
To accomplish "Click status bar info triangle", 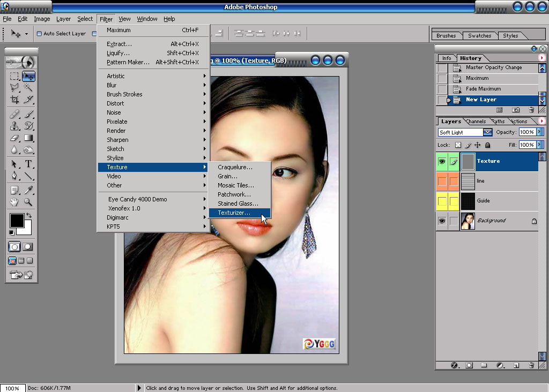I will [139, 388].
